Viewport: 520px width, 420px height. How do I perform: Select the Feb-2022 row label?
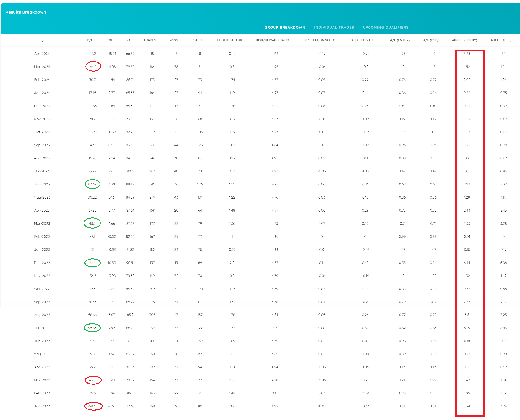[42, 393]
